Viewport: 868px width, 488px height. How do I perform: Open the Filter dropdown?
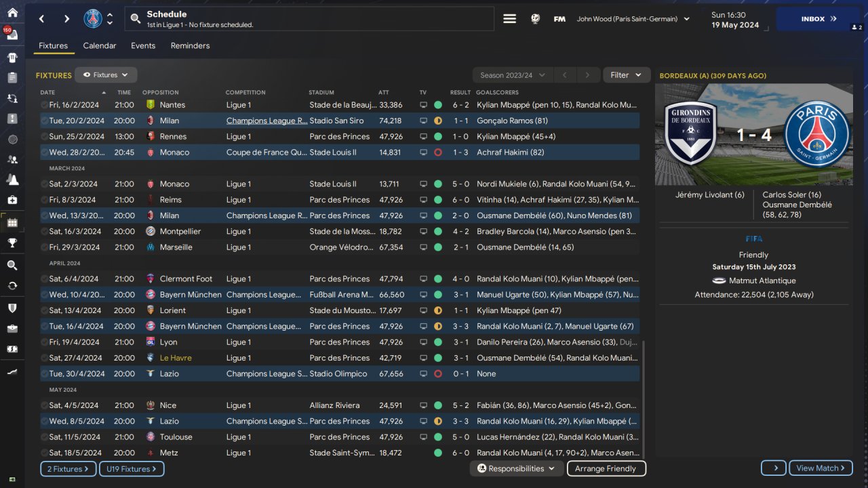pos(625,75)
